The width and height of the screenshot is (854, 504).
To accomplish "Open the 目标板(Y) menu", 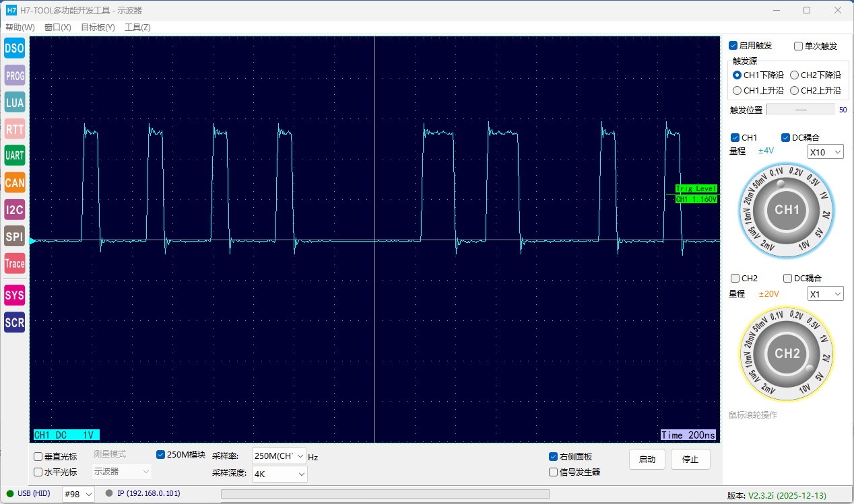I will click(x=98, y=28).
